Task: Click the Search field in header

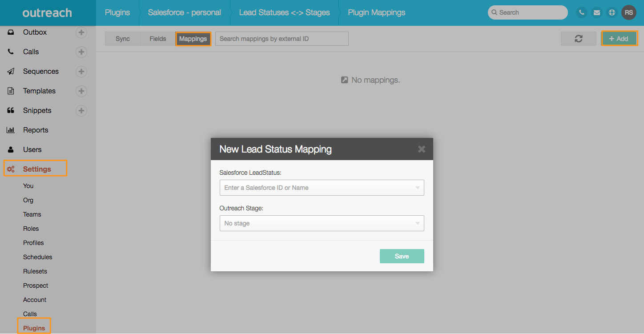Action: click(528, 12)
